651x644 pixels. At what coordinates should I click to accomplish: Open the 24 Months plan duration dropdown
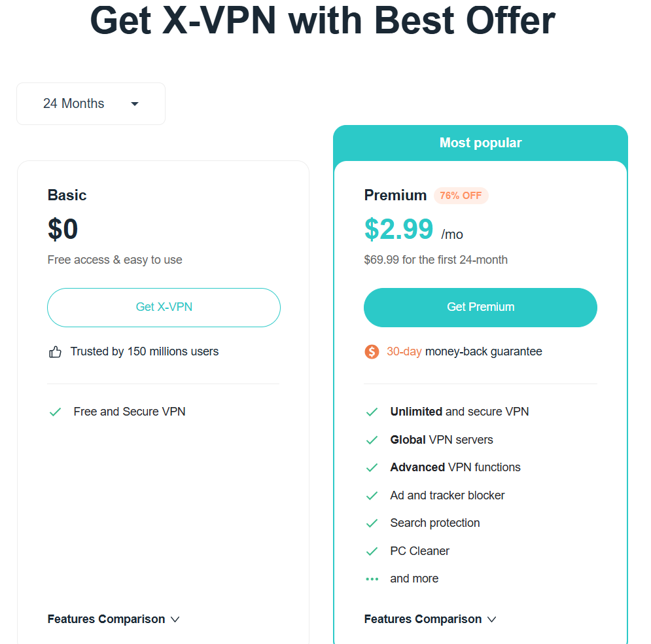[x=91, y=103]
